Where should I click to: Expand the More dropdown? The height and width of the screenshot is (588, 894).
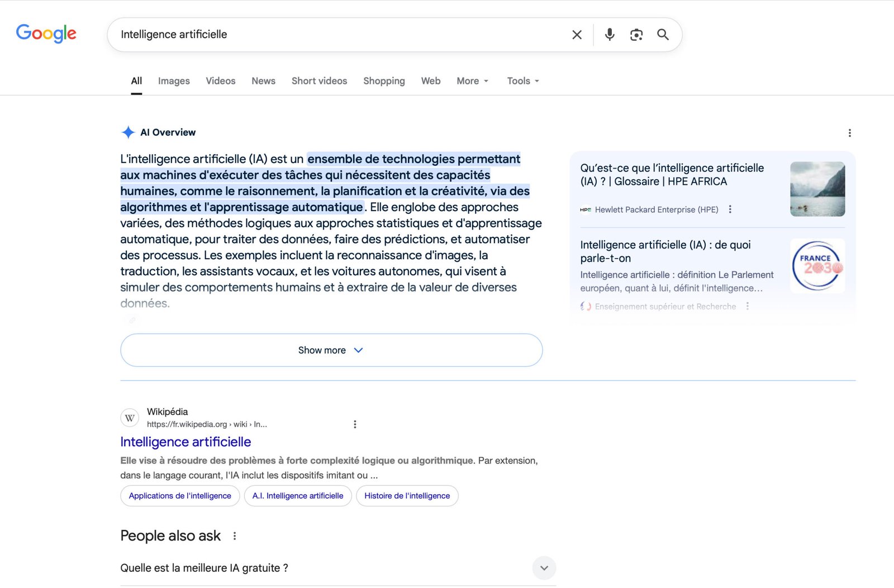point(473,81)
